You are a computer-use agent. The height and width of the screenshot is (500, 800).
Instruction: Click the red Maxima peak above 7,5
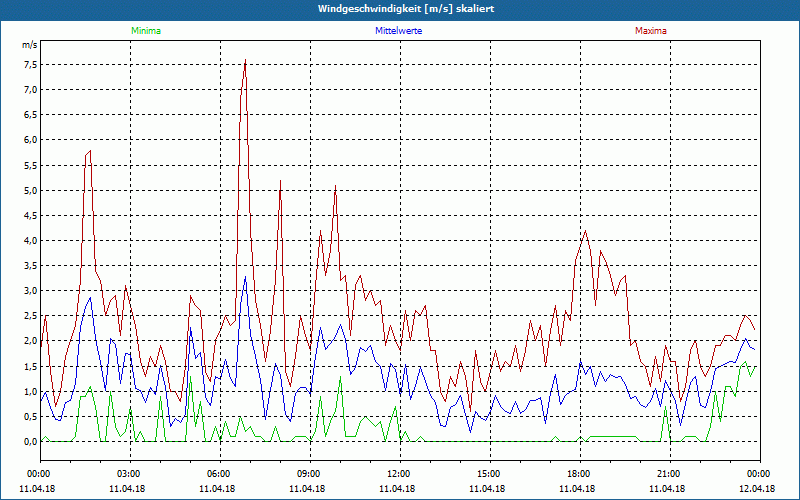click(245, 60)
